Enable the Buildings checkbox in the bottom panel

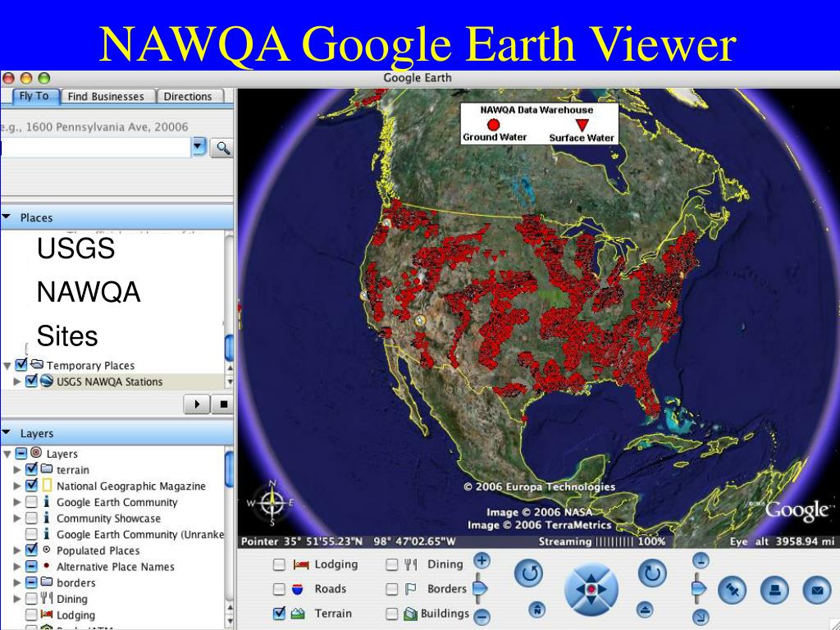392,614
